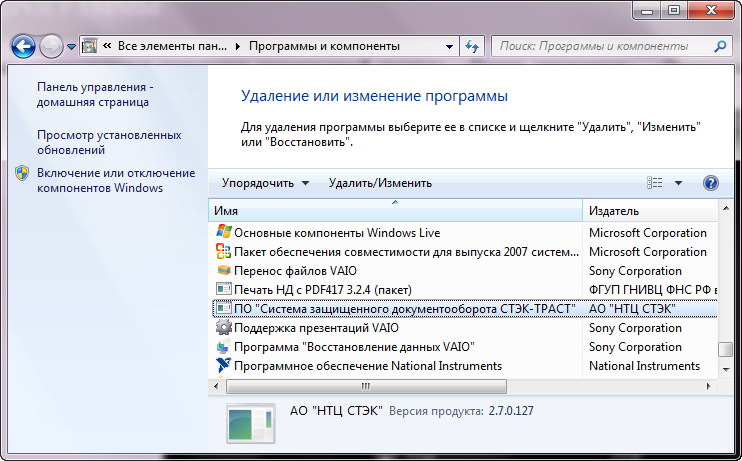
Task: Go back with the blue arrow button
Action: pos(23,47)
